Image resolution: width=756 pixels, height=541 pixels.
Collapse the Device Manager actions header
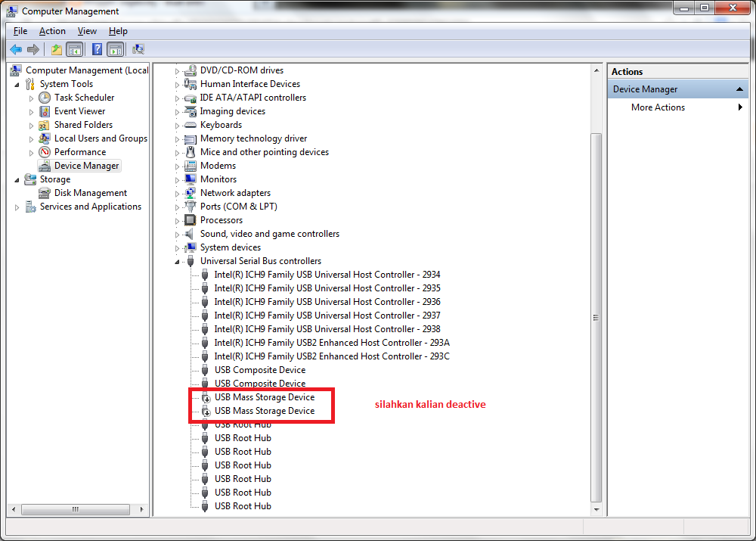pos(739,89)
